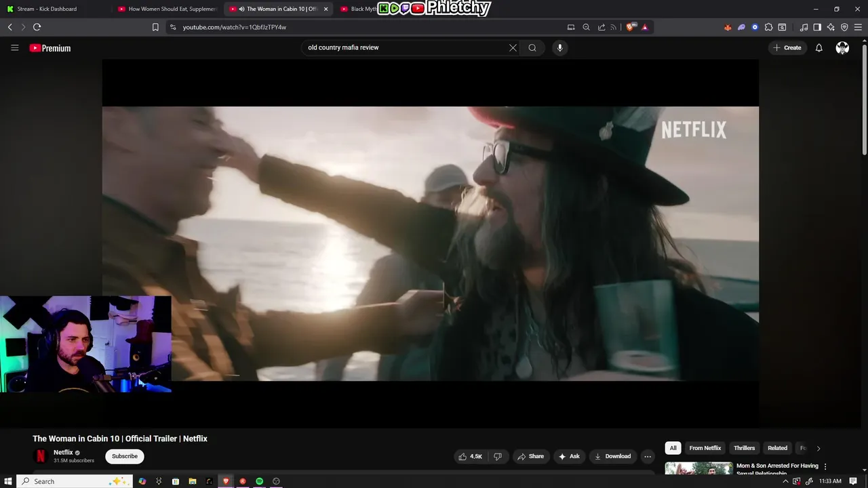Download the video
The height and width of the screenshot is (488, 868).
pos(612,456)
